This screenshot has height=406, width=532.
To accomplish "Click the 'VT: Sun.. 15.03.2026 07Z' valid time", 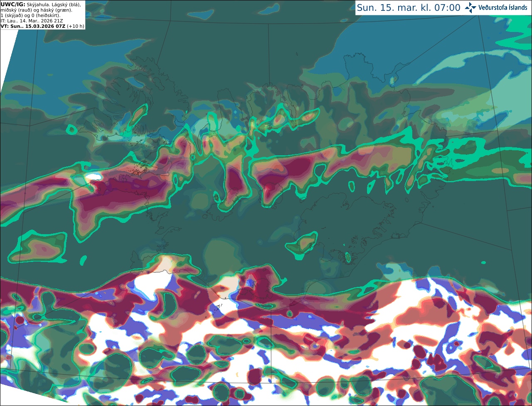I will pyautogui.click(x=33, y=26).
